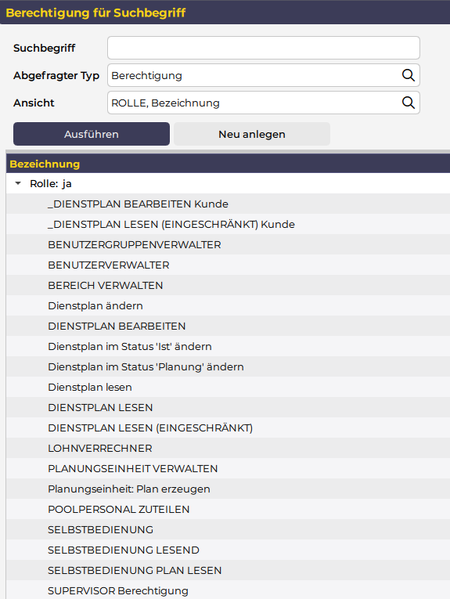Focus the Suchbegriff input field
The width and height of the screenshot is (450, 599).
[x=264, y=48]
